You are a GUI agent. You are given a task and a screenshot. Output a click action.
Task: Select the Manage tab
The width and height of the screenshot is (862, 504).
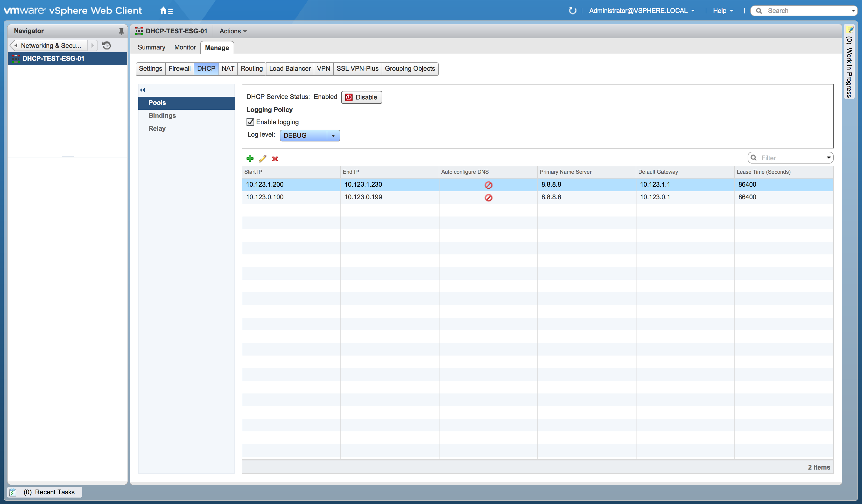217,48
